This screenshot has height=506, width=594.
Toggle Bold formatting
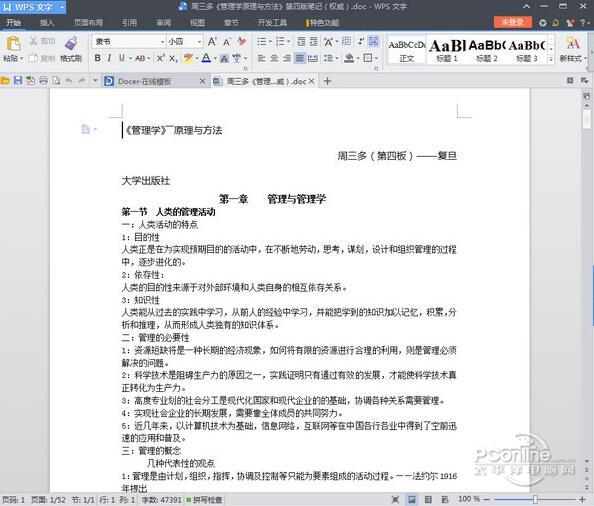click(x=97, y=58)
